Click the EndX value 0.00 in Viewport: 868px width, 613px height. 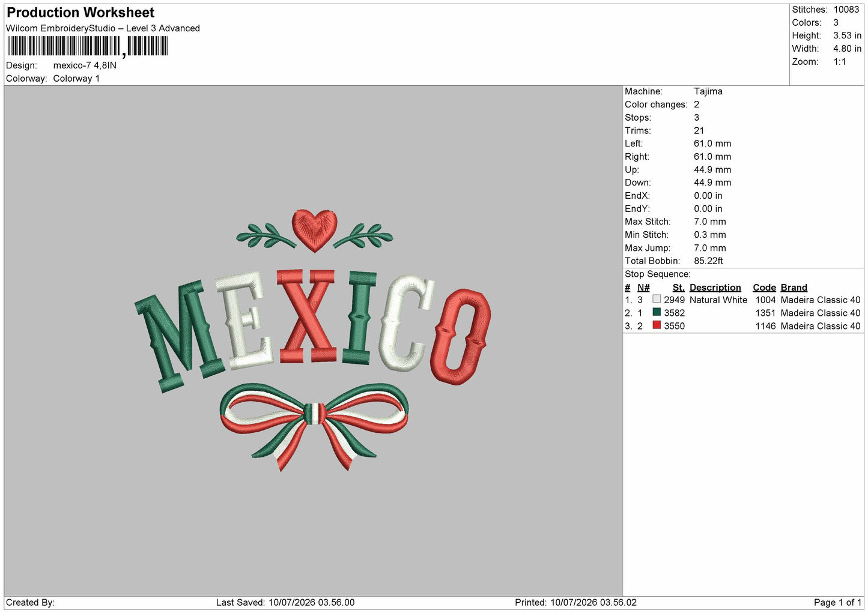pyautogui.click(x=708, y=196)
